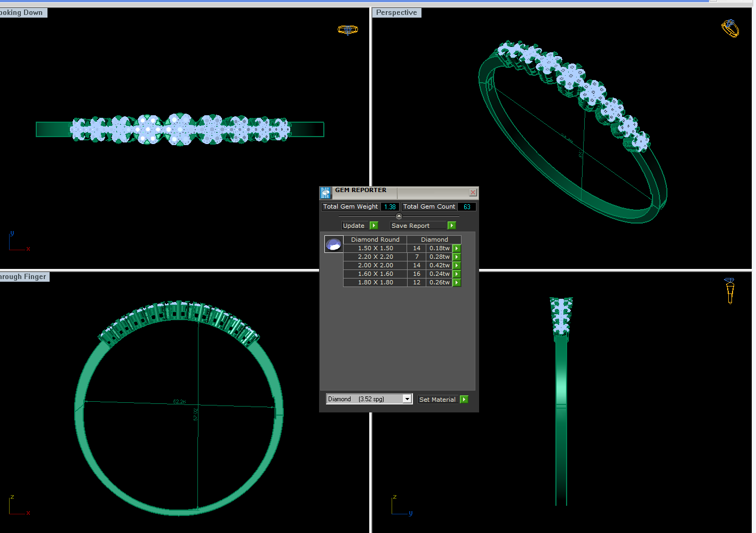The width and height of the screenshot is (756, 533).
Task: Click the Set Material button
Action: pyautogui.click(x=438, y=400)
